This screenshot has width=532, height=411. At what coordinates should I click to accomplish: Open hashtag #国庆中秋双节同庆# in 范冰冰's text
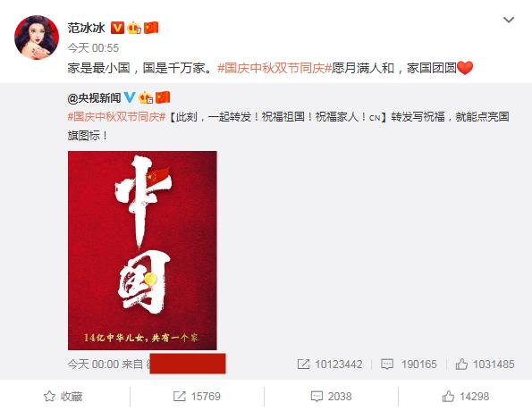coord(274,68)
